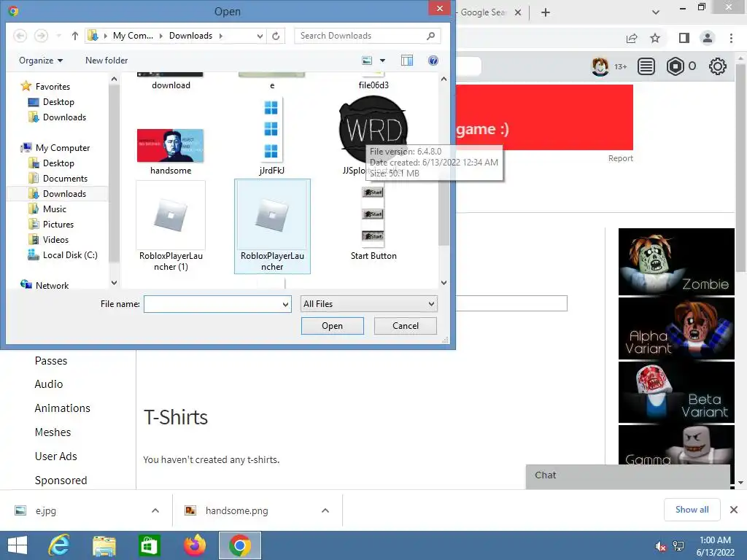Viewport: 747px width, 560px height.
Task: Open Beta Variant thumbnail
Action: coord(676,392)
